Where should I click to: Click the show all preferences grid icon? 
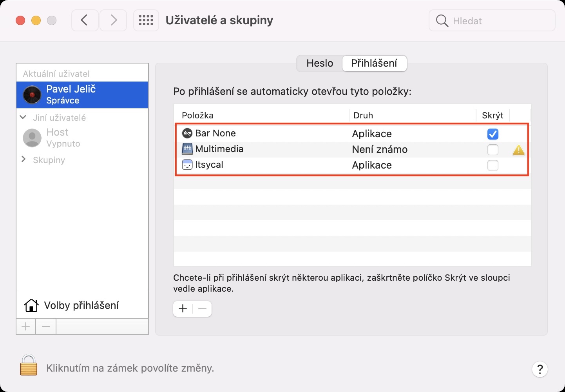pyautogui.click(x=146, y=20)
